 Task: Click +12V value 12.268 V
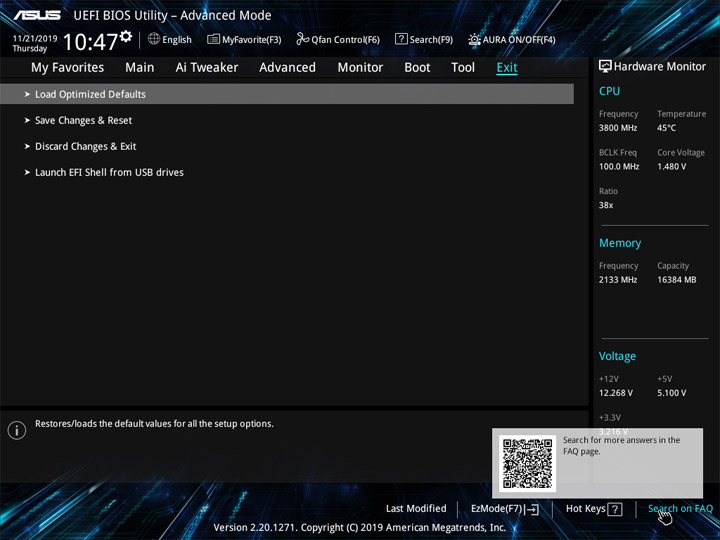click(x=616, y=393)
